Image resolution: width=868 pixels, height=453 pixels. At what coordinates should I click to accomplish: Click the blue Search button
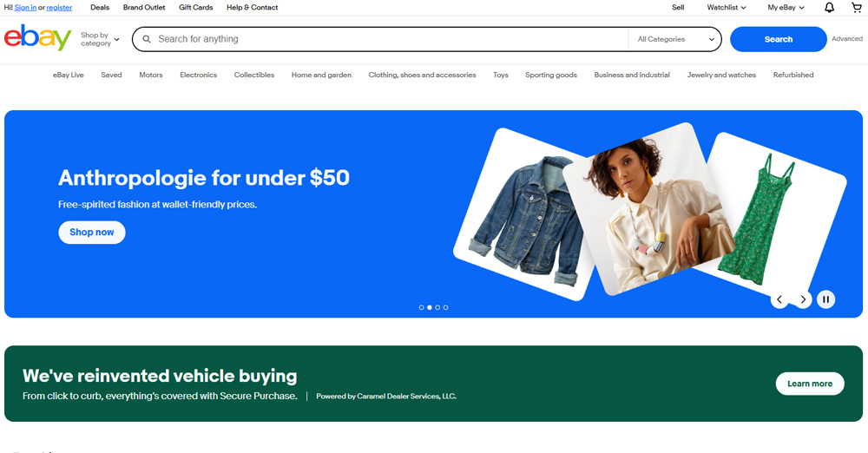pos(779,39)
